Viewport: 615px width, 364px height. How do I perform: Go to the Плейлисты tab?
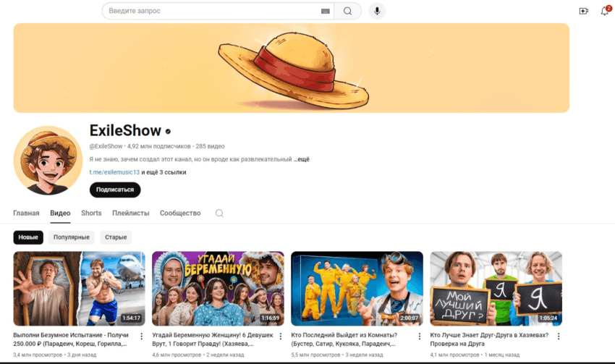click(131, 213)
